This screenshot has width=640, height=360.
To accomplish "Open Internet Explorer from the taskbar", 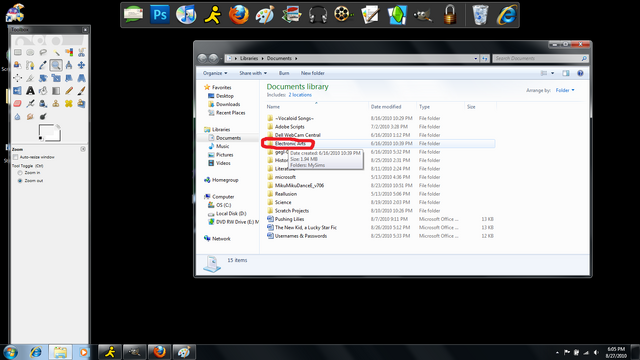I will pyautogui.click(x=36, y=352).
